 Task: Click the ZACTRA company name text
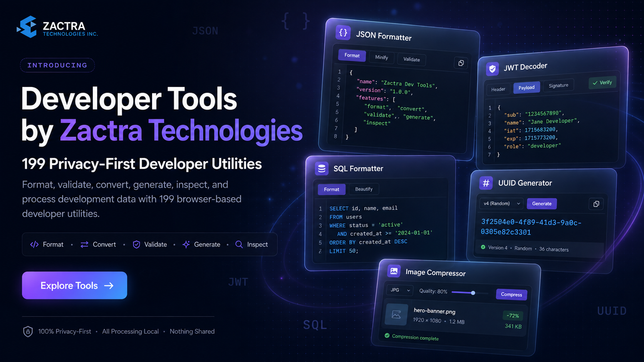tap(64, 26)
